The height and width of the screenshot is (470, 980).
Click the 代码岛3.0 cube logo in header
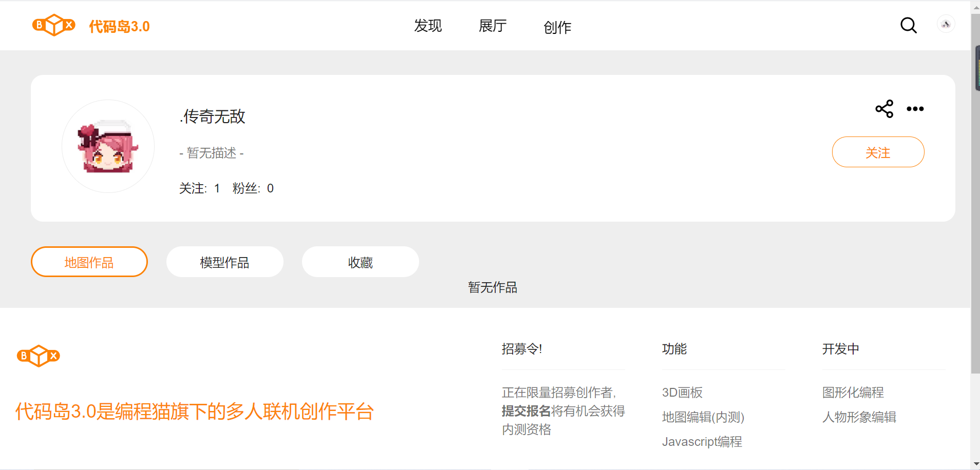pos(54,25)
